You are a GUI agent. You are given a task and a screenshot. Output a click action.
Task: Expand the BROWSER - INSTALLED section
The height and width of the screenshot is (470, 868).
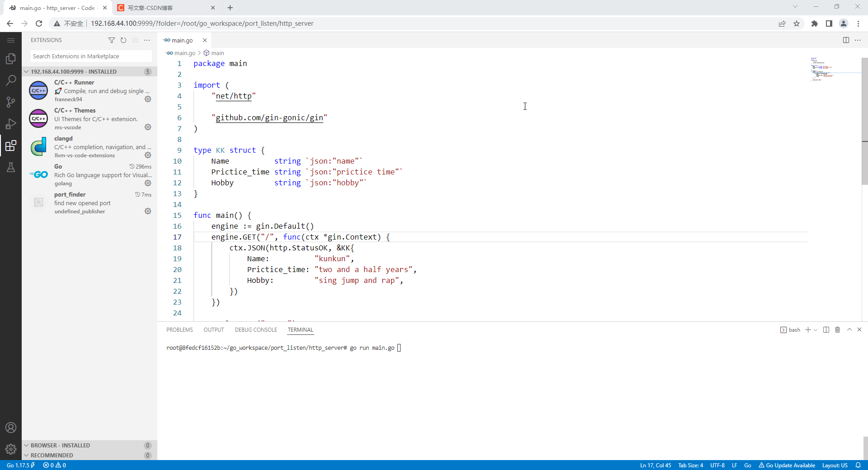point(90,445)
